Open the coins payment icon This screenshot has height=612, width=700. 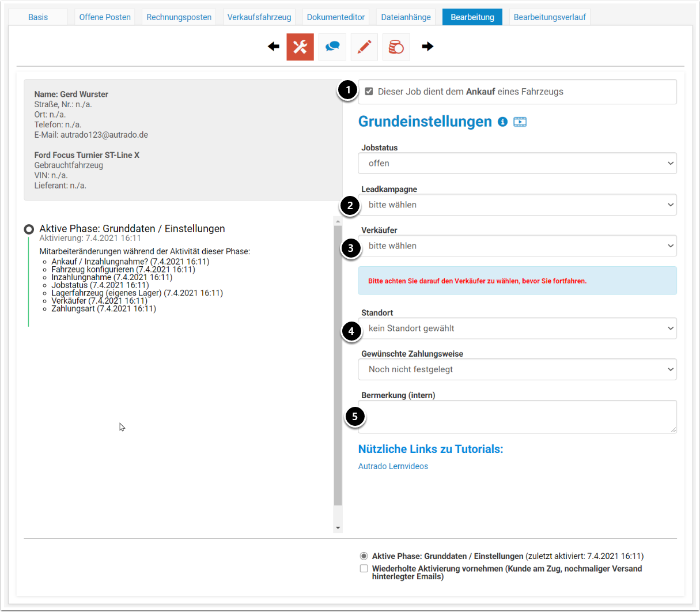click(x=396, y=47)
